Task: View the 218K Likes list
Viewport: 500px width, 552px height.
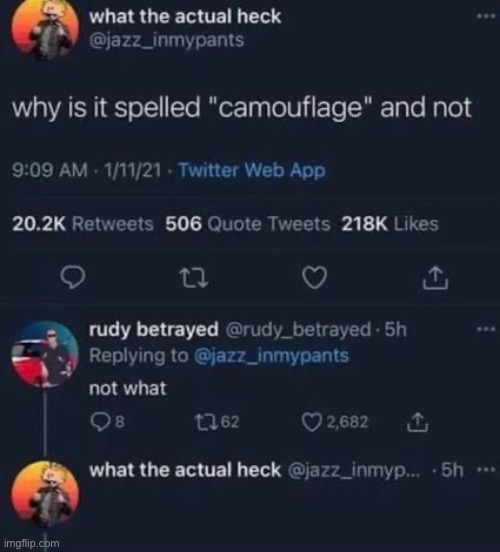Action: pos(390,224)
